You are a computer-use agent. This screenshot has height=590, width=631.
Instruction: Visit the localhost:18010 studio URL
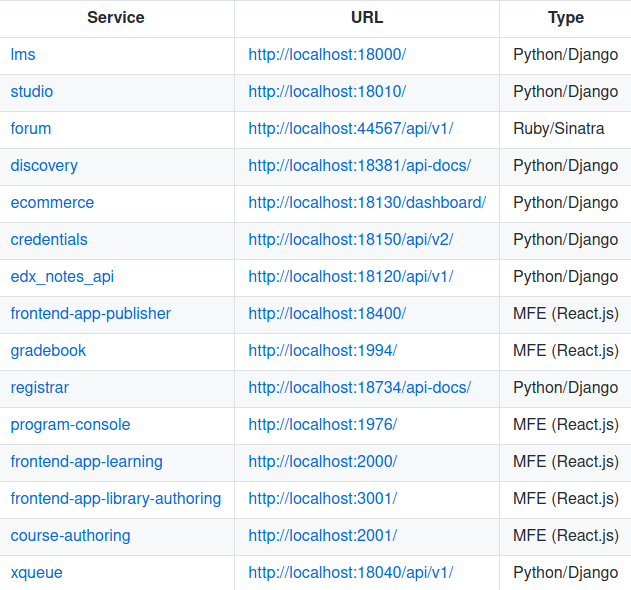coord(327,92)
